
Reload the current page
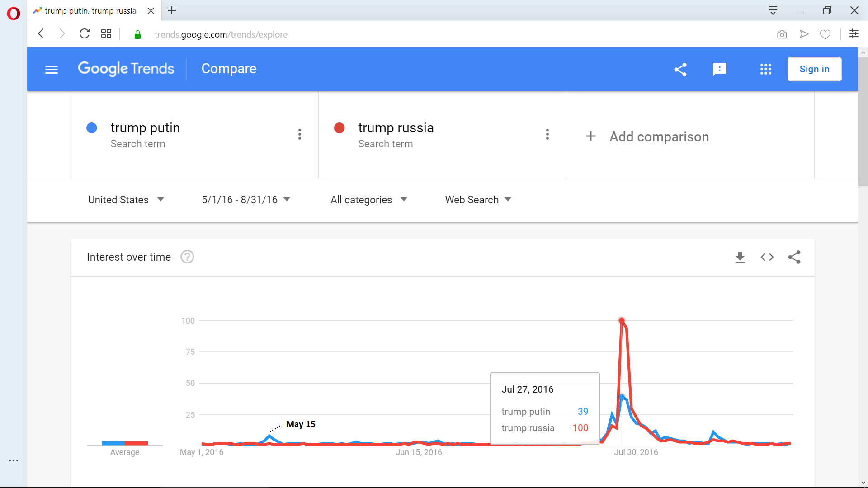click(x=85, y=34)
